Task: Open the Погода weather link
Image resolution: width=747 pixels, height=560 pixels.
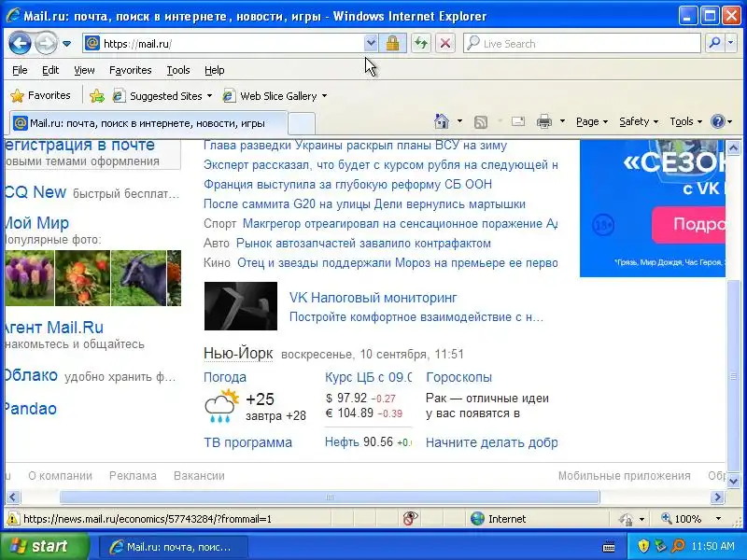Action: pos(225,377)
